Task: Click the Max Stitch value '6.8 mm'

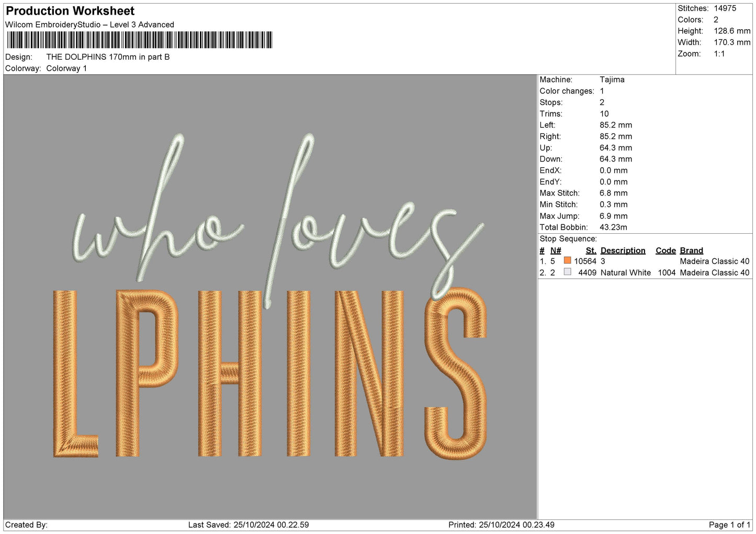Action: pyautogui.click(x=614, y=193)
